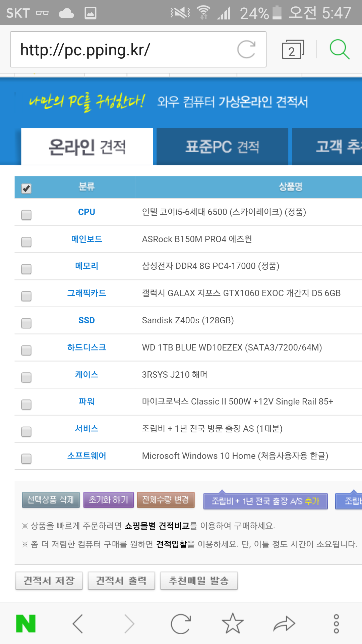Screen dimensions: 362x644
Task: Open the 메인보드 category link
Action: pos(86,239)
